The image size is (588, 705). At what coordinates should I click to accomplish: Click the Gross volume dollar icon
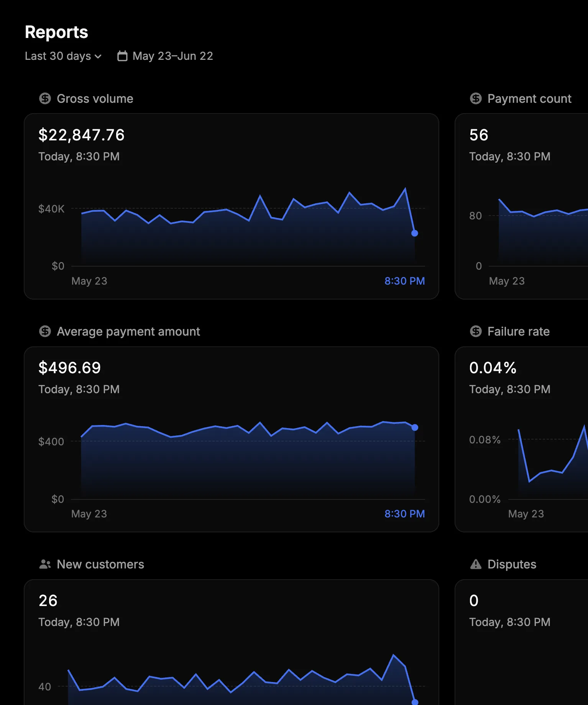(x=45, y=99)
